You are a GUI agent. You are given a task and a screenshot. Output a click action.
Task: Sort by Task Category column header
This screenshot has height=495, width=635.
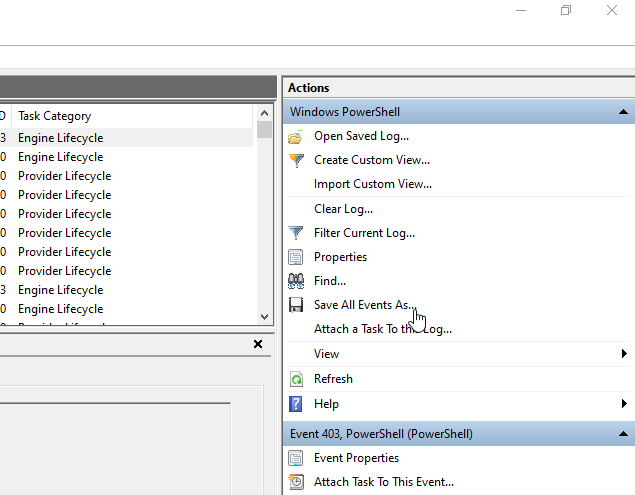click(x=55, y=116)
